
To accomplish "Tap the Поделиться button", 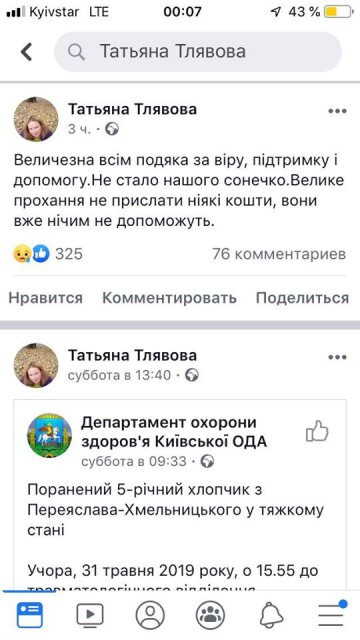I will 302,298.
